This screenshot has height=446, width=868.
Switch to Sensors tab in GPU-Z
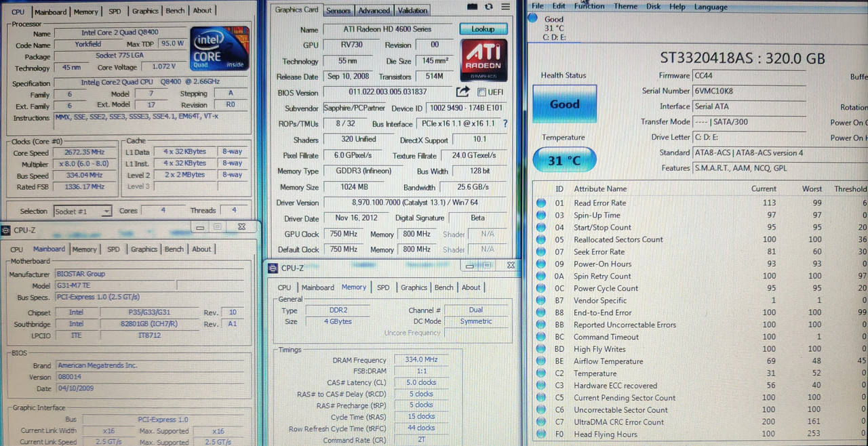click(338, 10)
